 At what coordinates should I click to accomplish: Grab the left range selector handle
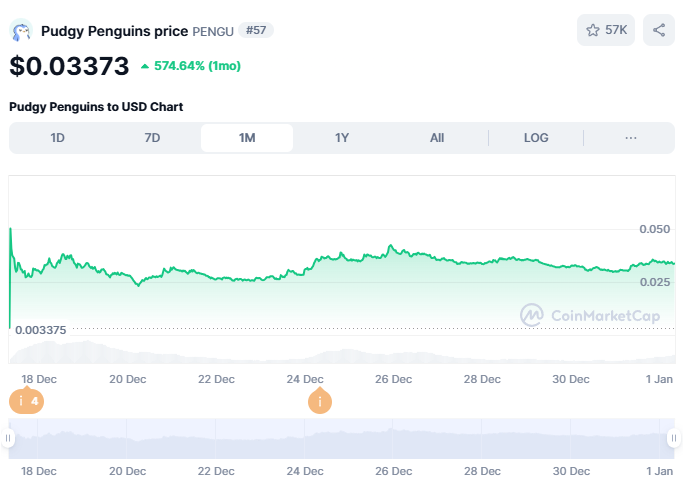[x=8, y=438]
